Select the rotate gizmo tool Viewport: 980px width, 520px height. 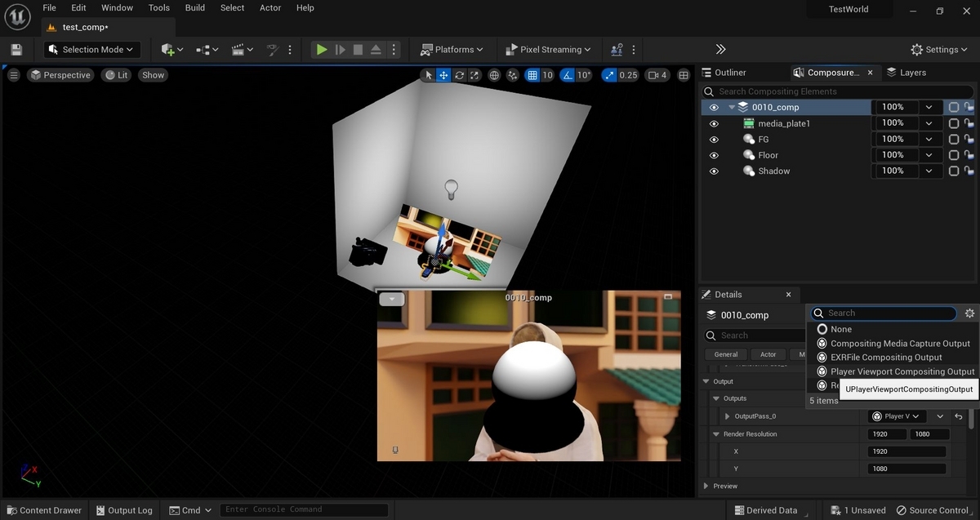coord(460,75)
